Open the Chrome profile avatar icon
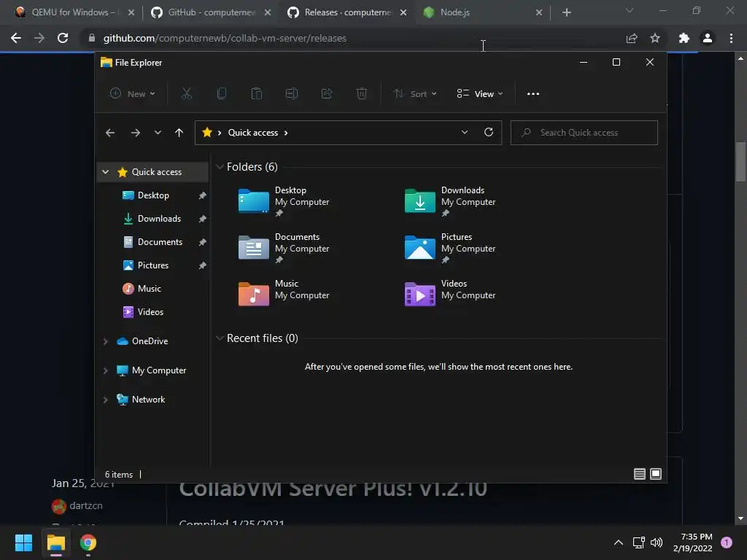Image resolution: width=747 pixels, height=560 pixels. pos(708,38)
